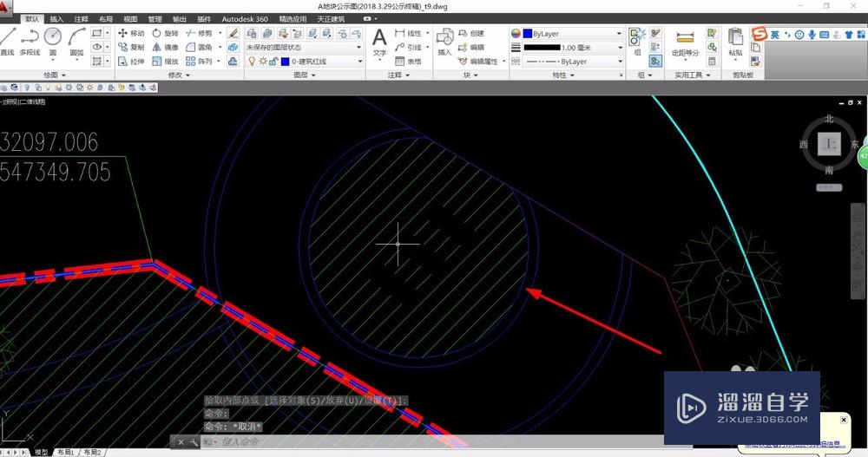Select the Mirror (镜像) tool
868x457 pixels.
tap(165, 48)
